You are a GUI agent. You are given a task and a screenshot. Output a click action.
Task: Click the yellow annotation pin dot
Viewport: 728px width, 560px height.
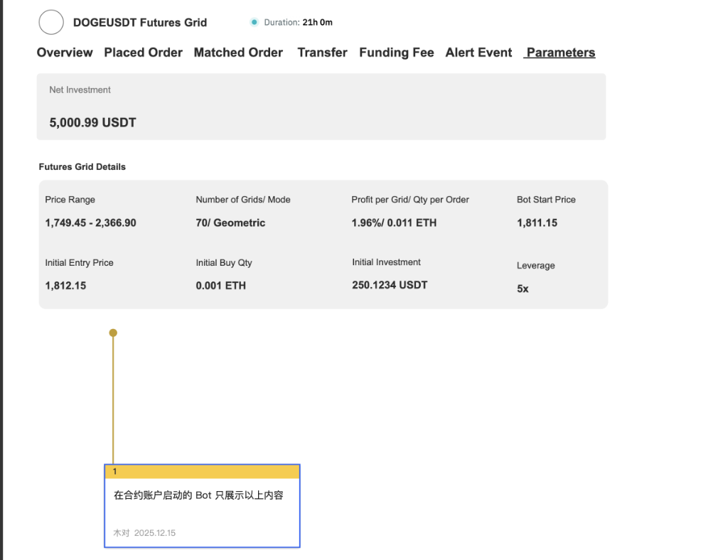pos(113,333)
